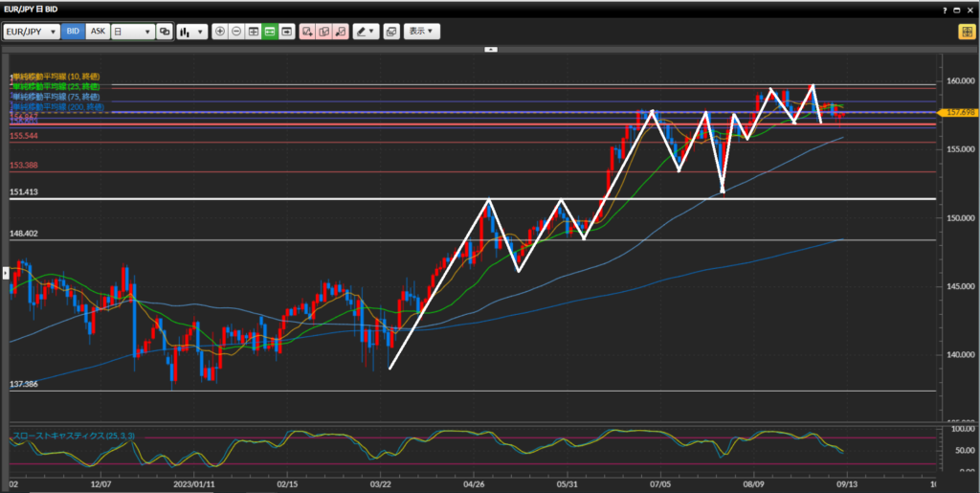Switch price display to BID
Image resolution: width=980 pixels, height=493 pixels.
point(73,32)
